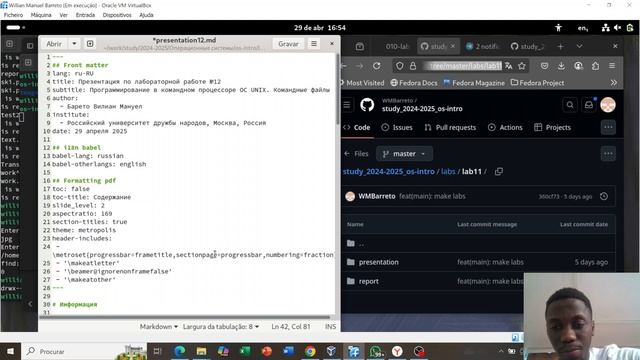Open Issues repository tab

coord(397,127)
